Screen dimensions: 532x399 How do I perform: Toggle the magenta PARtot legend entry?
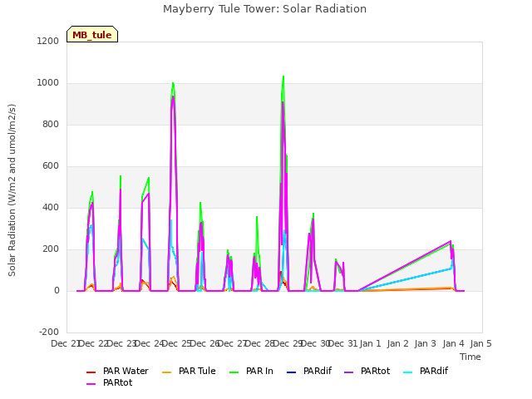coord(109,382)
